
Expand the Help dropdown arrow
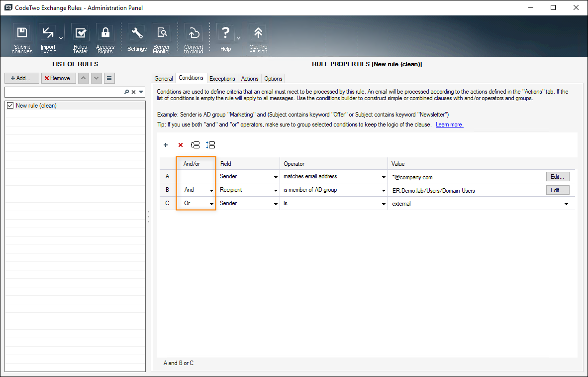point(238,38)
